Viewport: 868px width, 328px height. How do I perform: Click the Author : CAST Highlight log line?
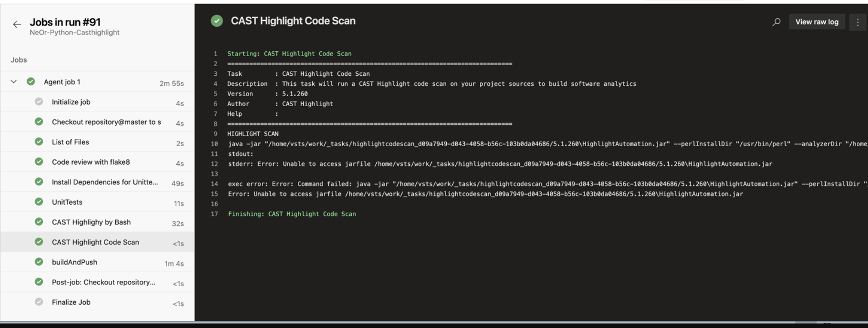[280, 103]
